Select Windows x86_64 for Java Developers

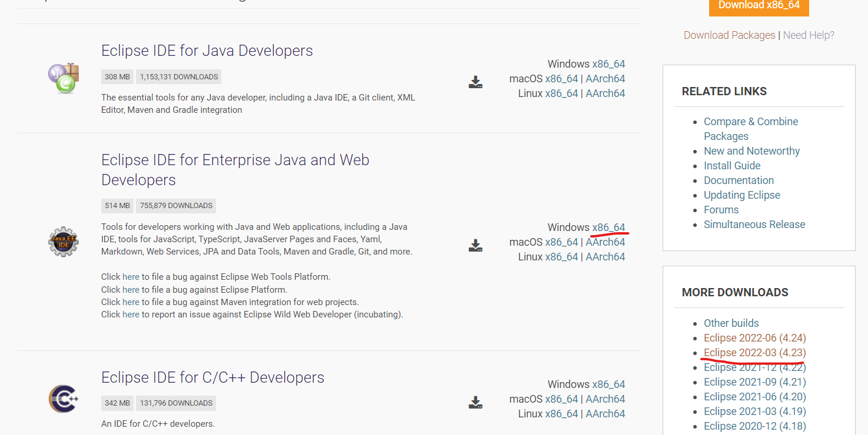coord(608,64)
